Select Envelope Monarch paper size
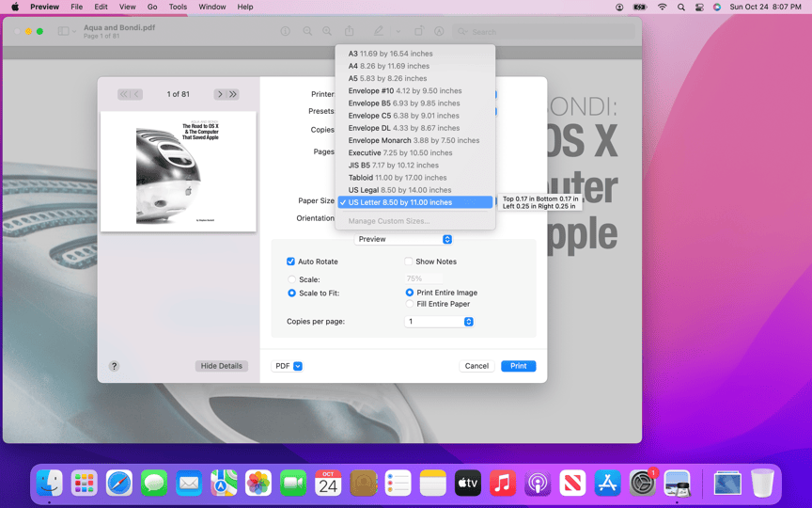Screen dimensions: 812x508 (x=415, y=140)
